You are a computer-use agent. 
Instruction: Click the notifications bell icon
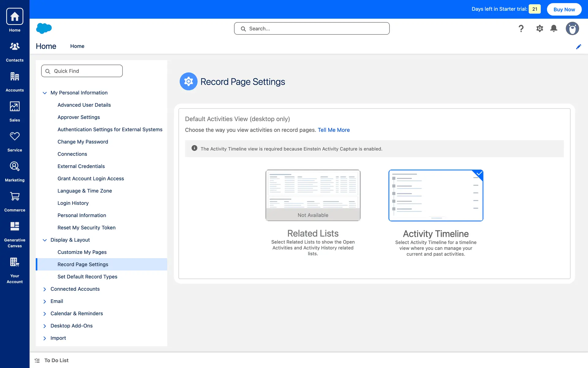click(x=554, y=29)
